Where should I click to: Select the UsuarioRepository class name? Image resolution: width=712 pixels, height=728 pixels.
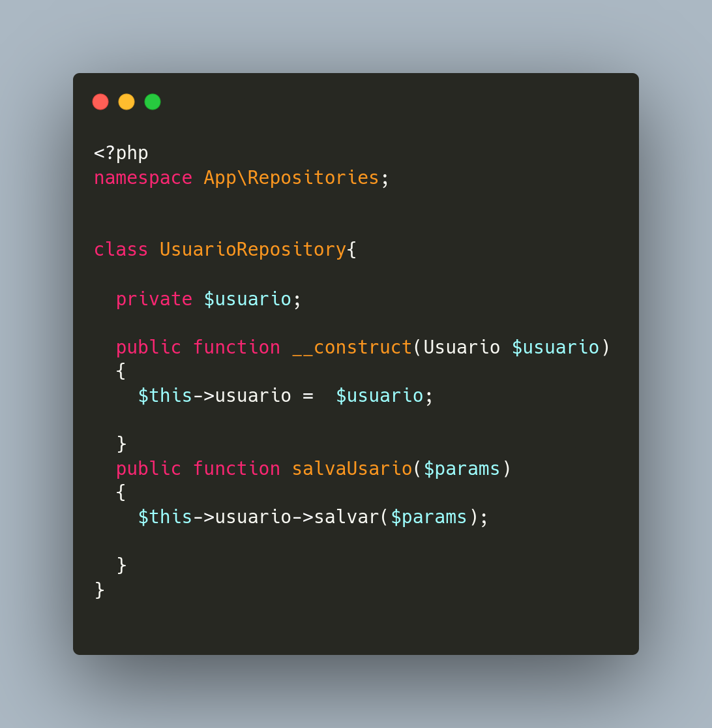pyautogui.click(x=253, y=249)
